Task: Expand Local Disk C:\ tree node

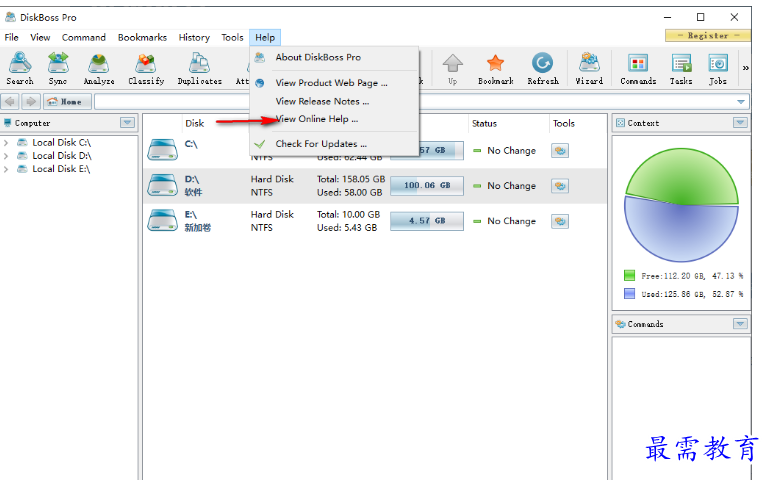Action: point(6,142)
